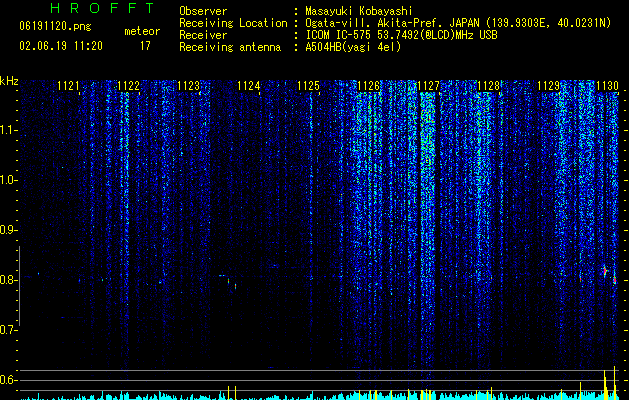
Task: Click the 1121 time marker
Action: point(69,86)
